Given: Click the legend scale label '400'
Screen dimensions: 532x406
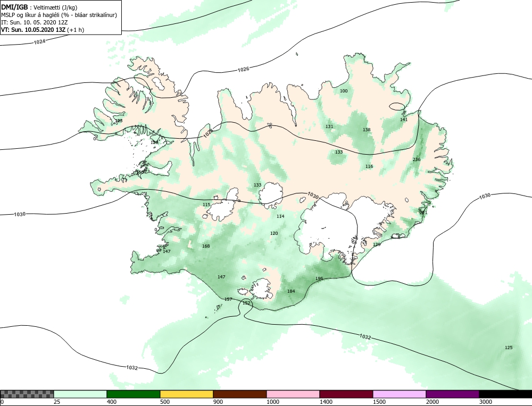Looking at the screenshot, I should 111,402.
